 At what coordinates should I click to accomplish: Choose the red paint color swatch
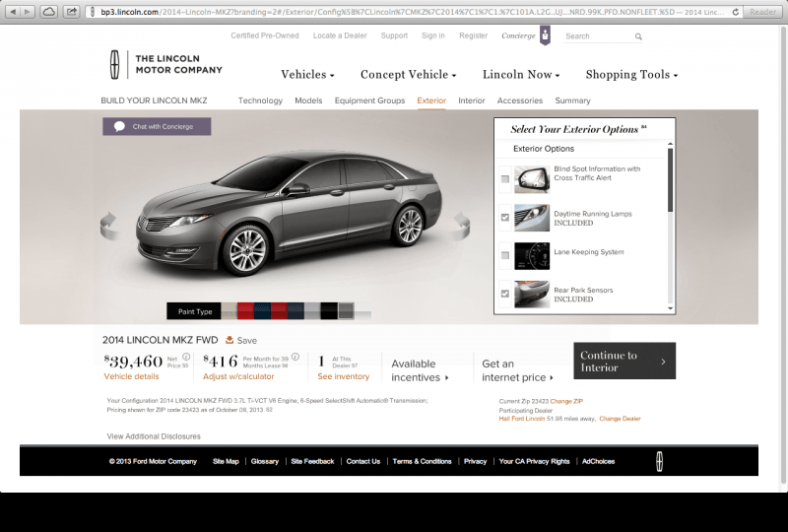coord(246,311)
